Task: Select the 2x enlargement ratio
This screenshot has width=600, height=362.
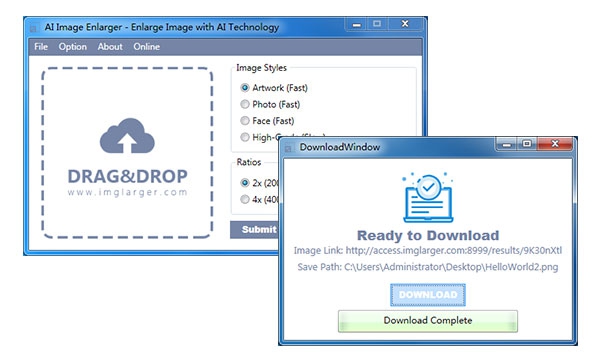Action: (x=245, y=183)
